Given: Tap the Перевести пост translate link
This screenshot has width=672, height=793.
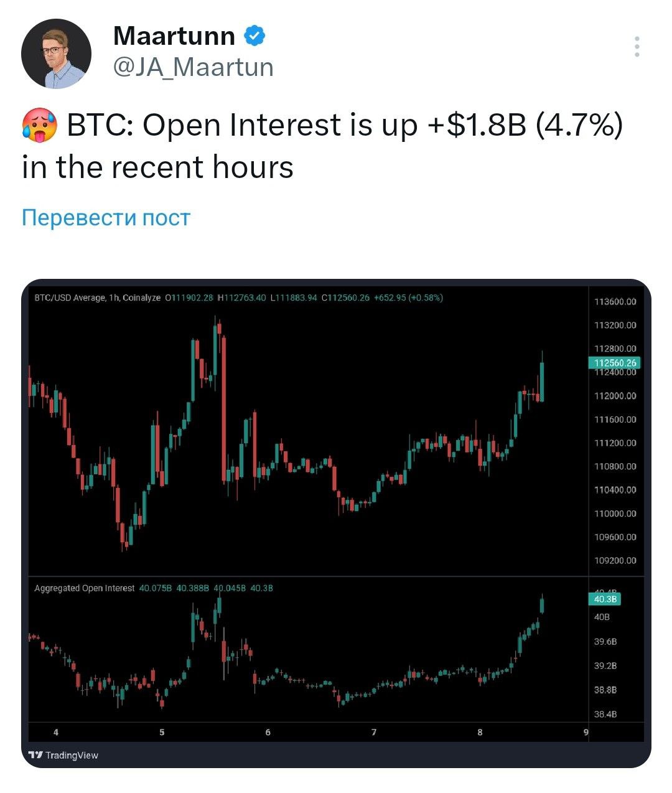Looking at the screenshot, I should point(106,217).
